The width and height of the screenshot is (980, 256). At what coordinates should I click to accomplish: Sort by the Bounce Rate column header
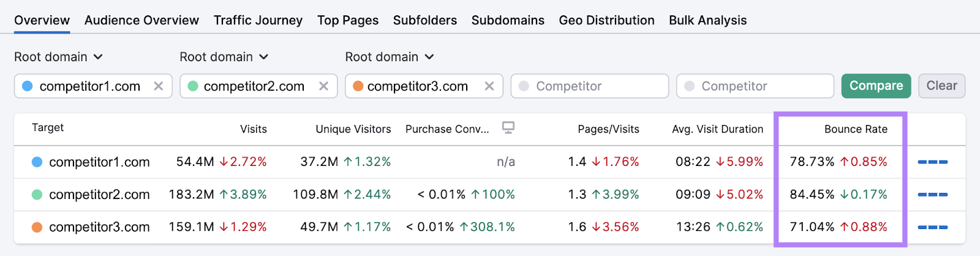856,129
